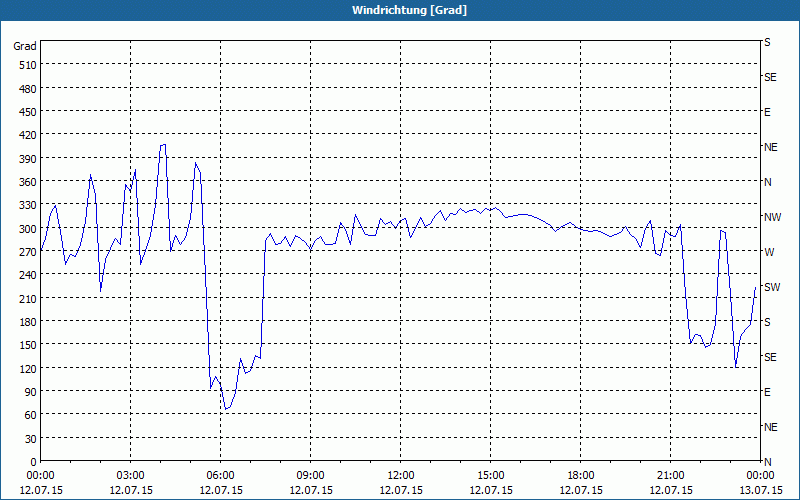Image resolution: width=800 pixels, height=500 pixels.
Task: Select the 150 degree axis value
Action: 29,345
